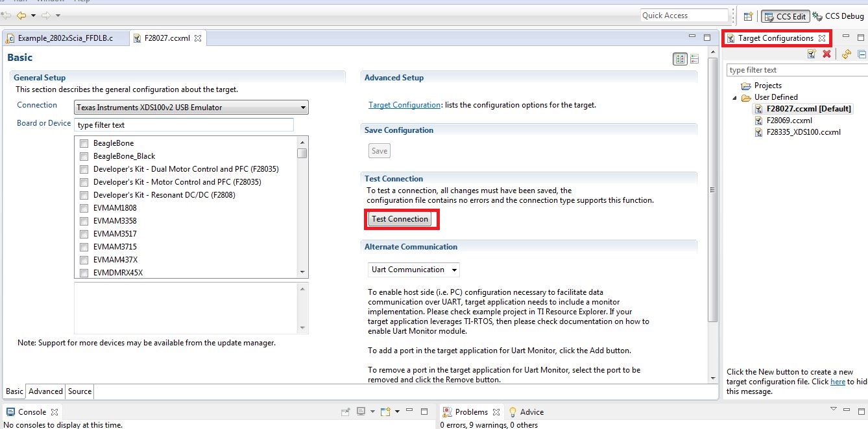The width and height of the screenshot is (868, 429).
Task: Check the EVMAM3358 checkbox
Action: 84,221
